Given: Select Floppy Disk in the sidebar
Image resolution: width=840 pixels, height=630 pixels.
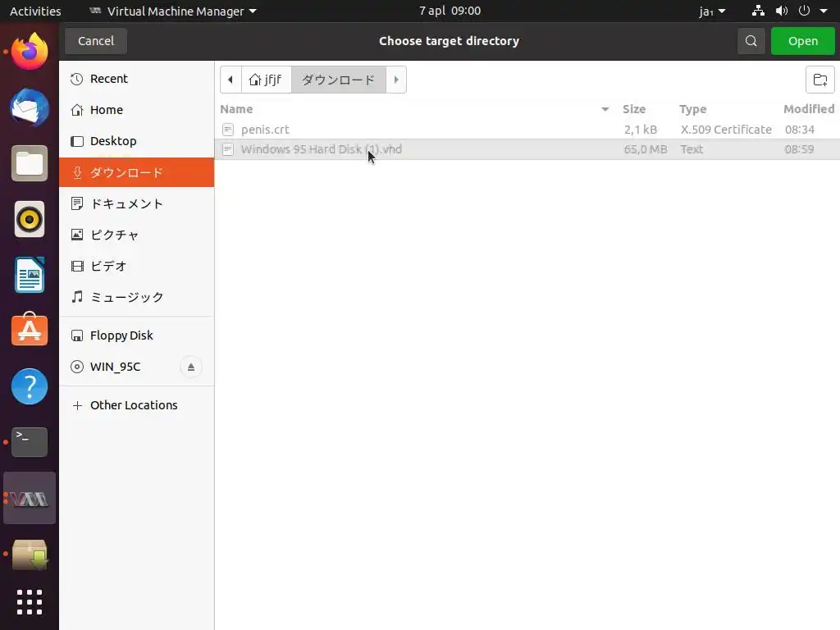Looking at the screenshot, I should (137, 336).
